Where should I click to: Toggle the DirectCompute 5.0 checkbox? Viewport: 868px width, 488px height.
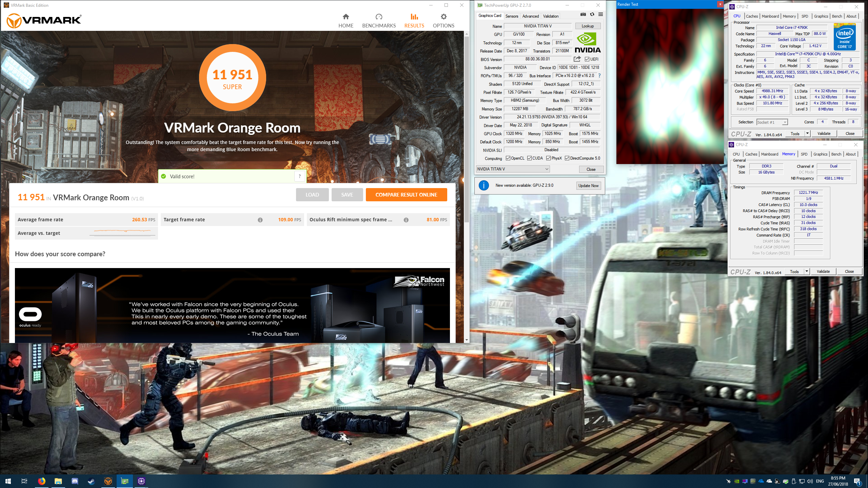(x=567, y=158)
